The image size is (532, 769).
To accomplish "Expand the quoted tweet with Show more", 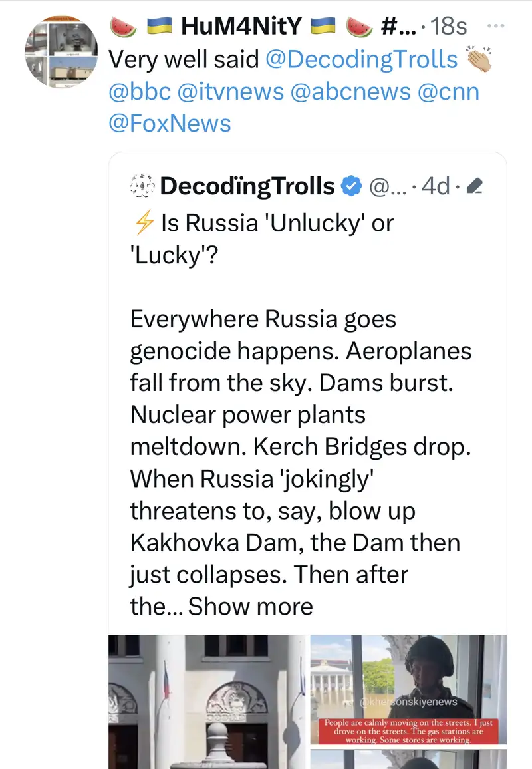I will [251, 606].
